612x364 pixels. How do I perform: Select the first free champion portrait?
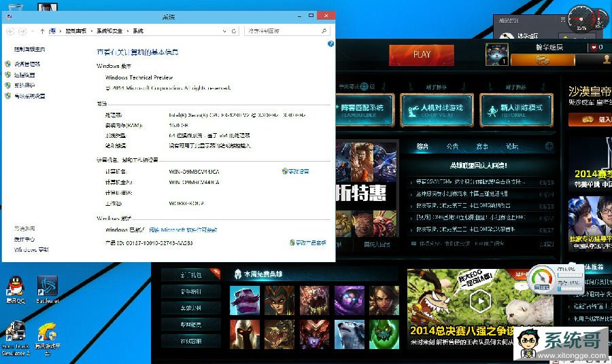[244, 299]
